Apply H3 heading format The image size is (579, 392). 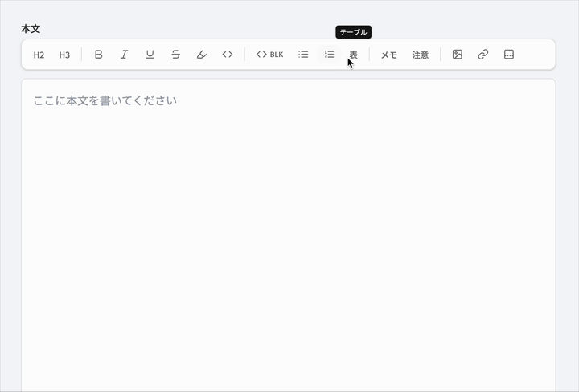coord(64,55)
